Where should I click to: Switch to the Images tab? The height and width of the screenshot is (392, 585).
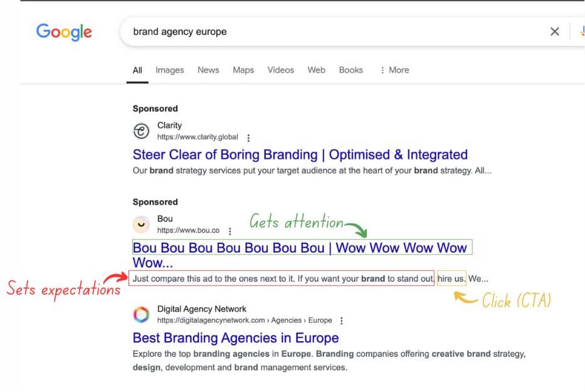170,70
